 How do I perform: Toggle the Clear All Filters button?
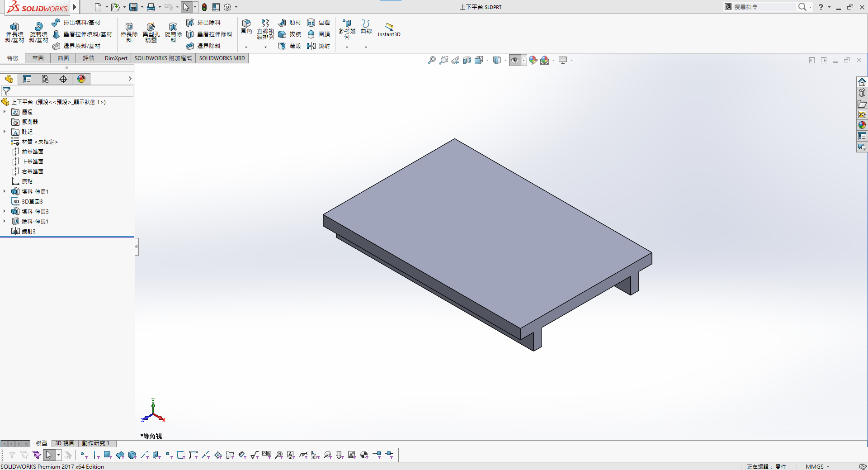tap(24, 455)
